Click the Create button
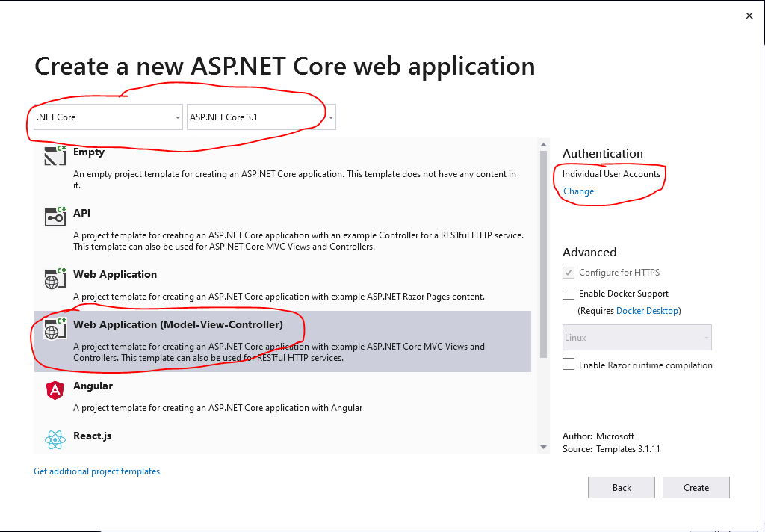The height and width of the screenshot is (532, 765). pyautogui.click(x=696, y=488)
